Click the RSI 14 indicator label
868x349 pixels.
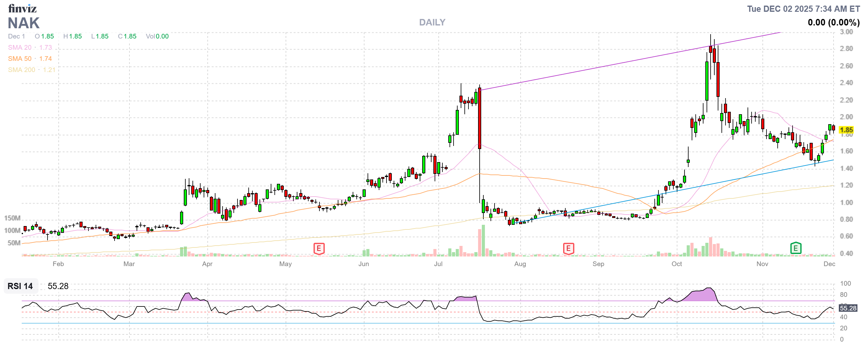[x=20, y=286]
